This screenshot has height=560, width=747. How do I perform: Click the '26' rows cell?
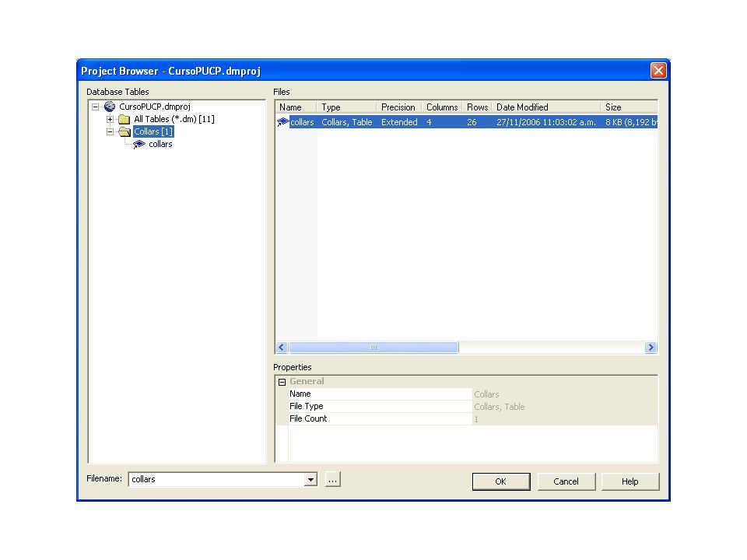(x=472, y=122)
